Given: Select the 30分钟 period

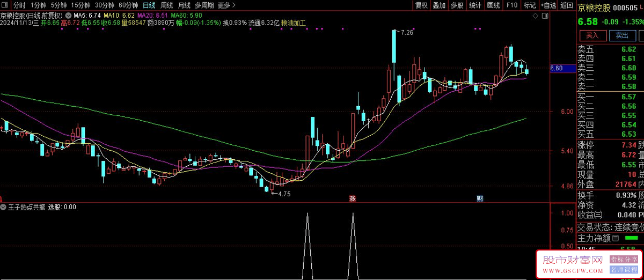Looking at the screenshot, I should pyautogui.click(x=105, y=5).
